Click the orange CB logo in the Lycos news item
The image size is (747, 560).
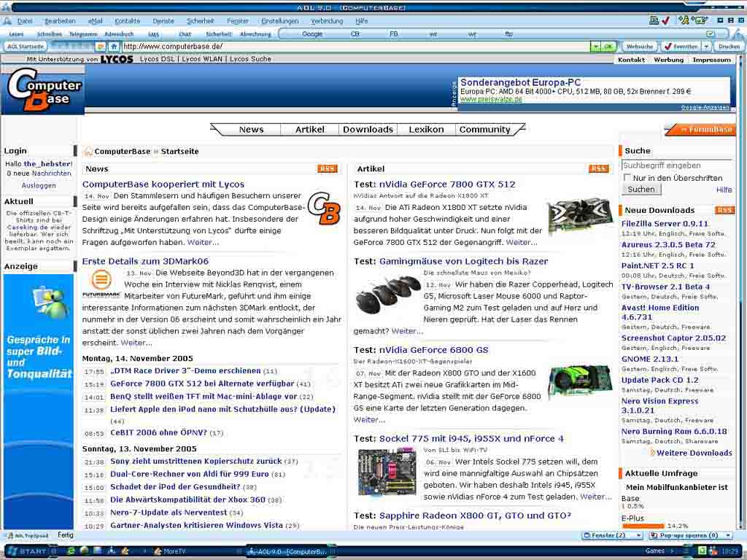pyautogui.click(x=324, y=208)
